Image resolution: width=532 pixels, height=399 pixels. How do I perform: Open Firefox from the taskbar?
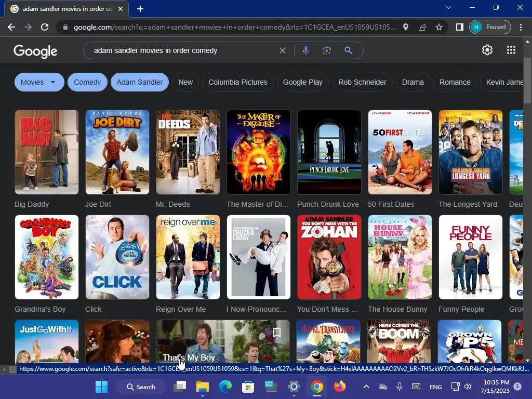[x=339, y=387]
